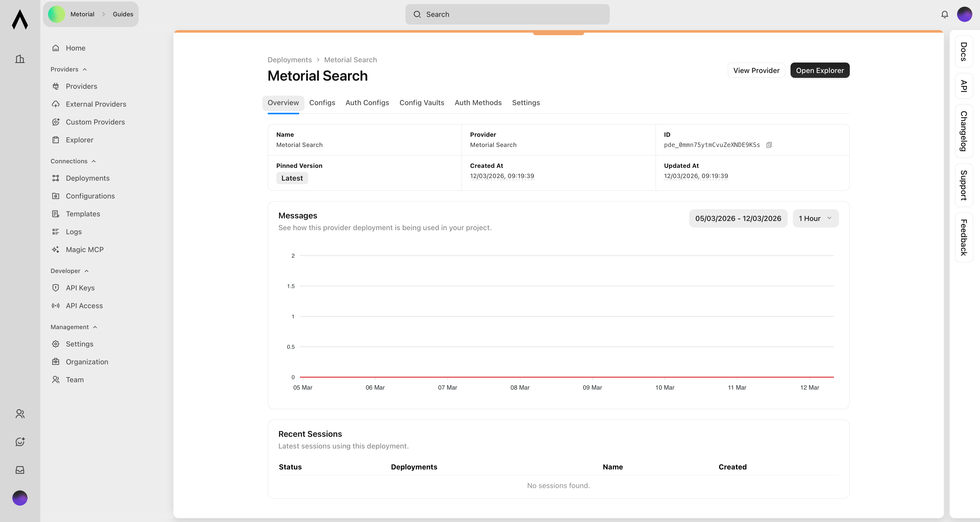980x522 pixels.
Task: Click the Open Explorer button
Action: [x=819, y=70]
